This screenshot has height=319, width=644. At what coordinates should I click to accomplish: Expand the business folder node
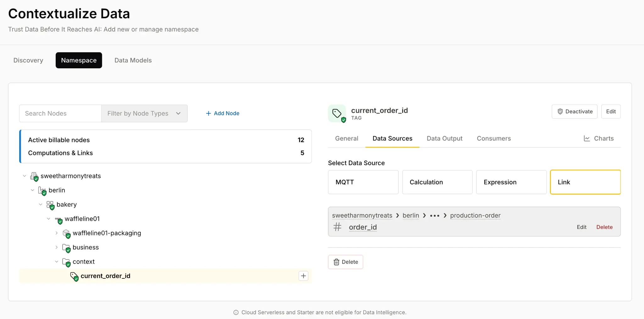[57, 247]
